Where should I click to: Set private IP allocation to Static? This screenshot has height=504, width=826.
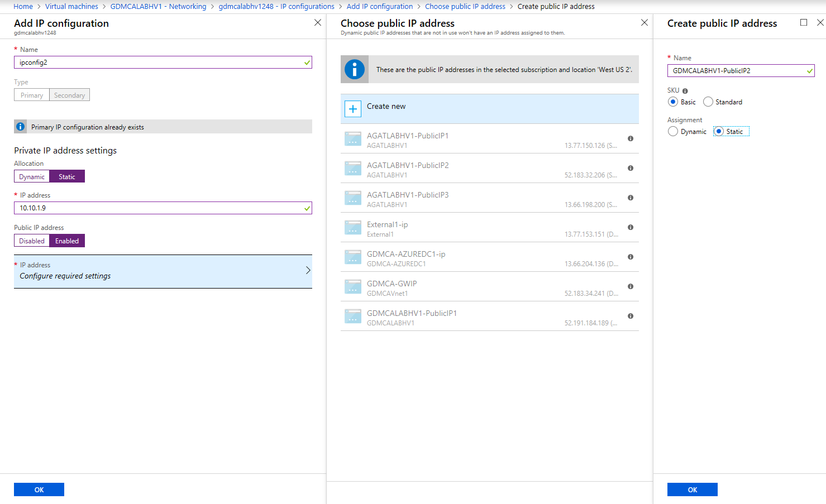67,176
